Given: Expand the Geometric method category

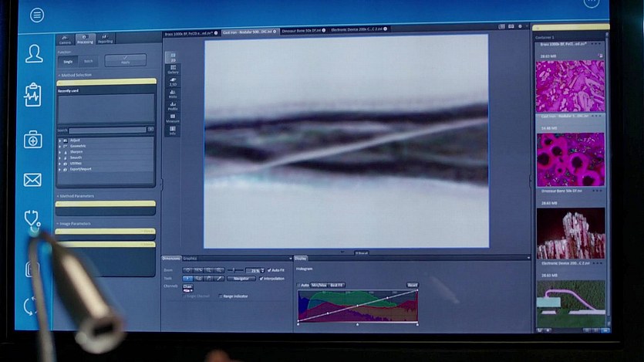Looking at the screenshot, I should point(60,146).
